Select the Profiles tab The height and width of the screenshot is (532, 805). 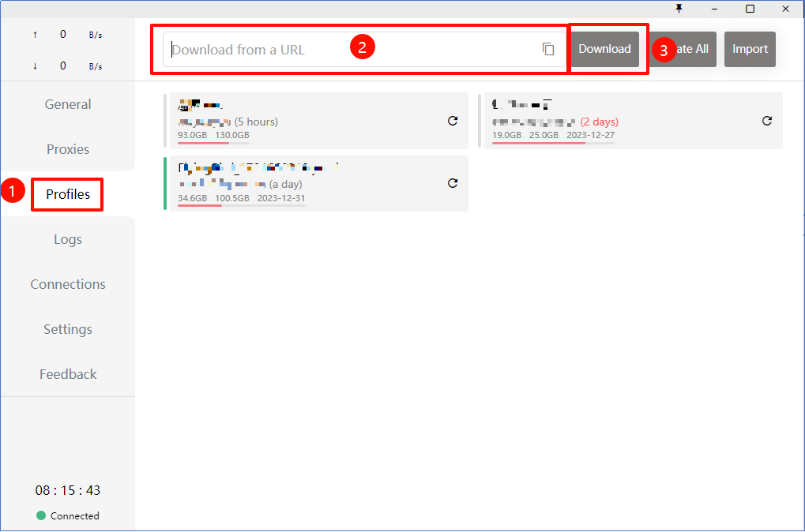68,194
